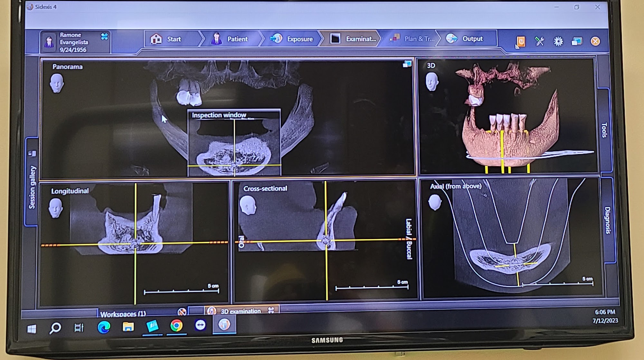This screenshot has height=360, width=644.
Task: Open the blue tilted app icon in taskbar
Action: pyautogui.click(x=152, y=326)
